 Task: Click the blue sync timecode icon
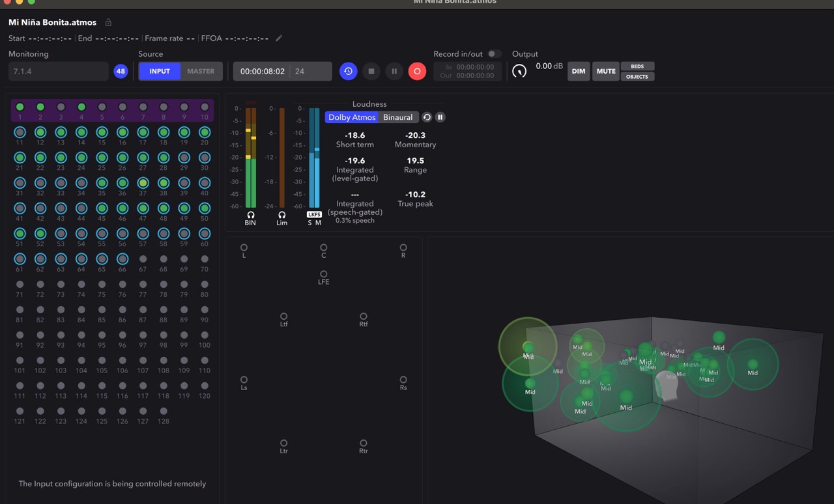click(349, 71)
